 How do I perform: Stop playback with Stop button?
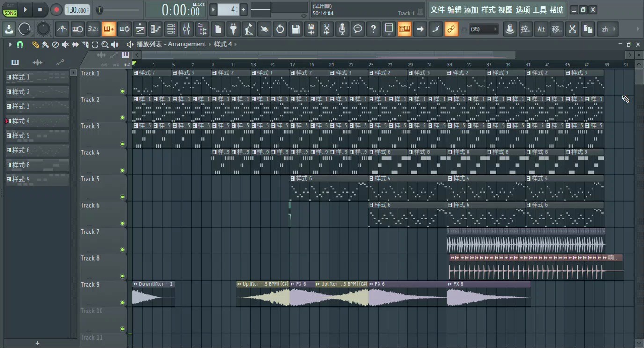point(40,10)
